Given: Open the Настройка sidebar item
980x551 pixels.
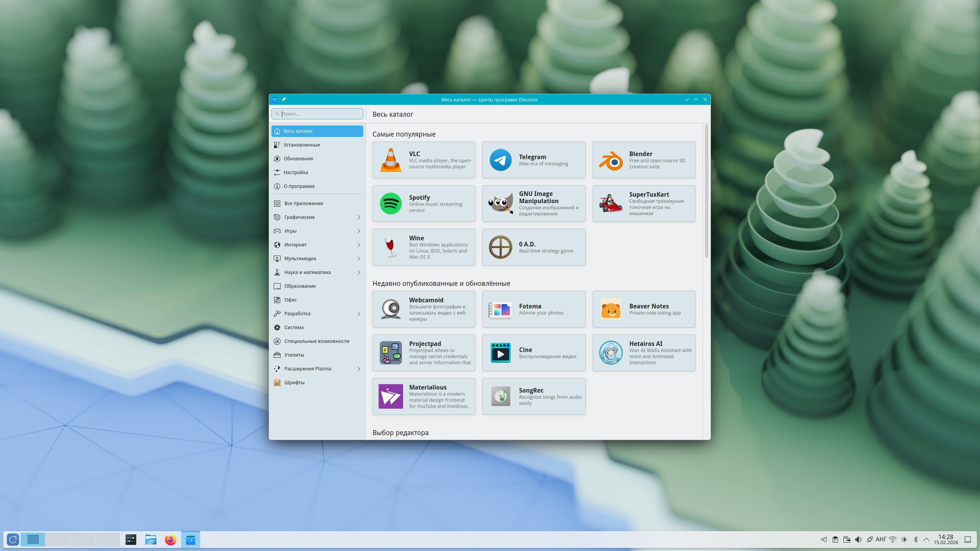Looking at the screenshot, I should pyautogui.click(x=296, y=172).
